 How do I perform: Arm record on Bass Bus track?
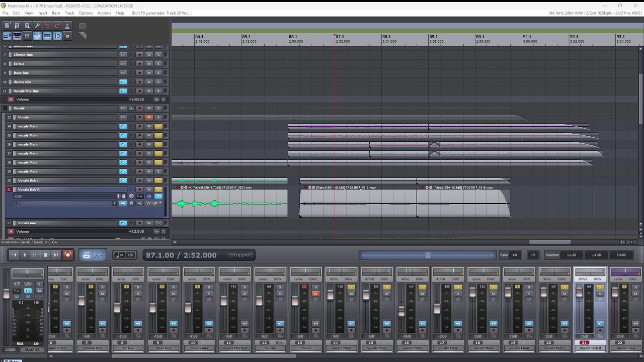[x=140, y=73]
